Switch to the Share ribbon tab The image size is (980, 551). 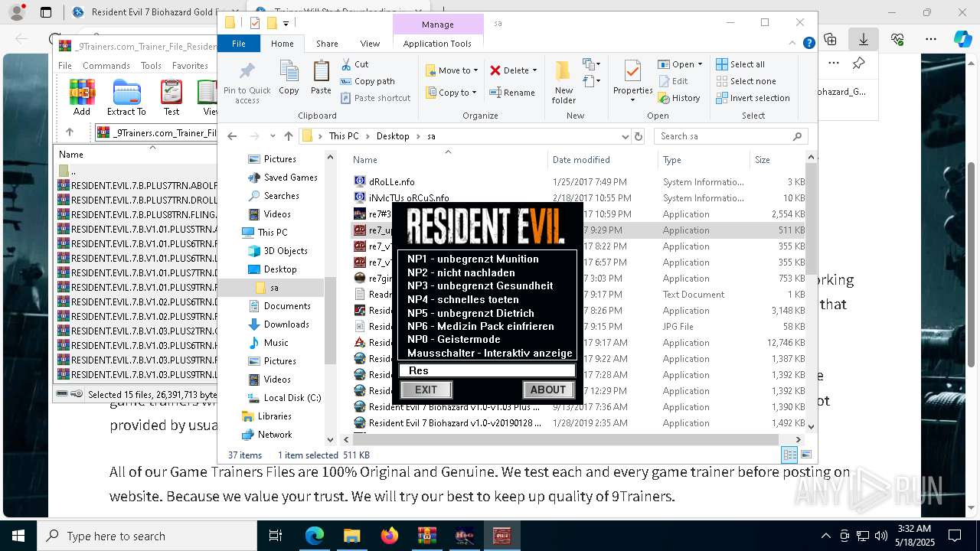point(327,44)
